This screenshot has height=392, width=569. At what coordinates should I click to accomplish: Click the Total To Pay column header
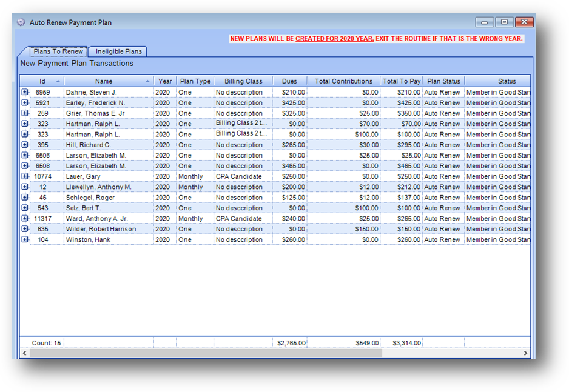coord(402,81)
